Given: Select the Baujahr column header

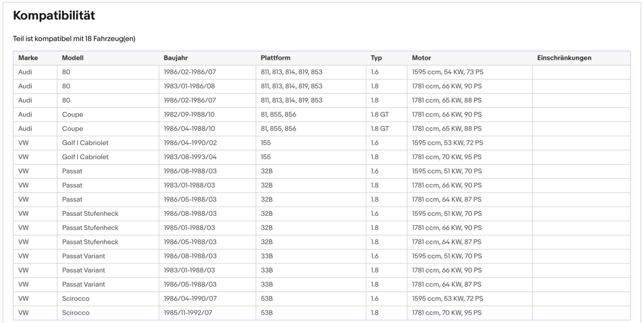Looking at the screenshot, I should [175, 58].
